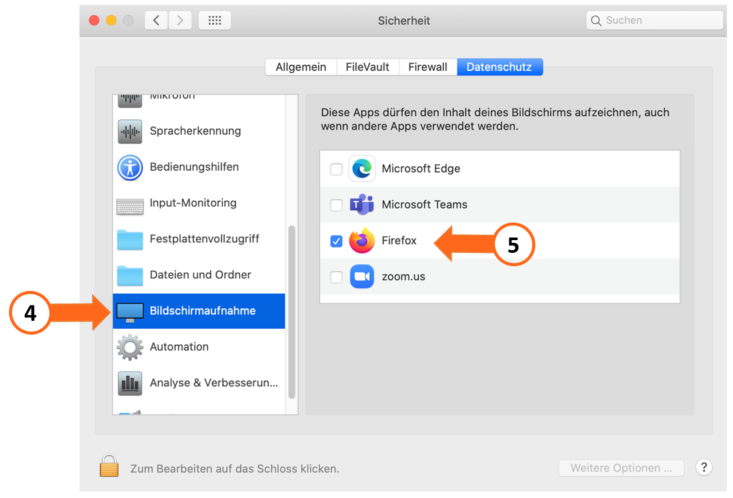The width and height of the screenshot is (733, 498).
Task: Go forward with the right chevron button
Action: click(x=180, y=20)
